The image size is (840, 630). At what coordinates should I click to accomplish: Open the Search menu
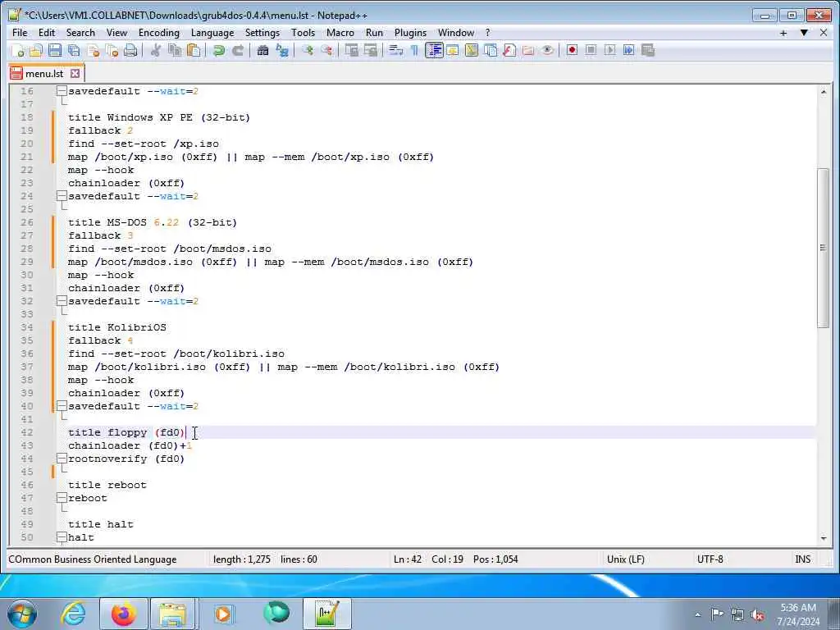80,33
